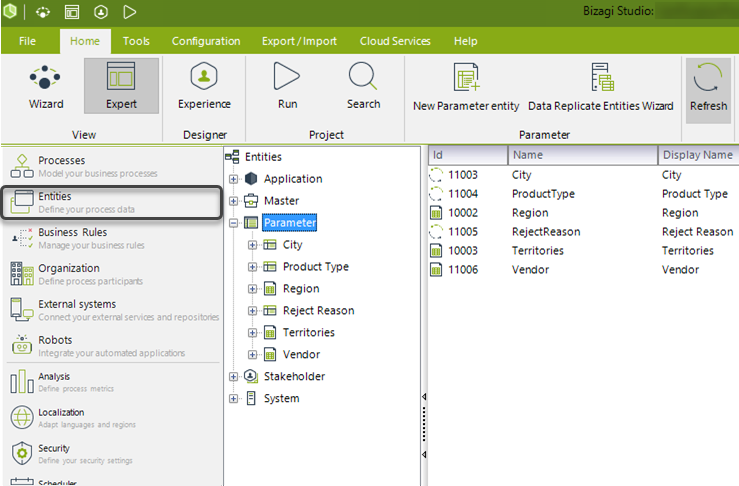Open the Export / Import tab
Viewport: 739px width, 486px height.
tap(299, 41)
